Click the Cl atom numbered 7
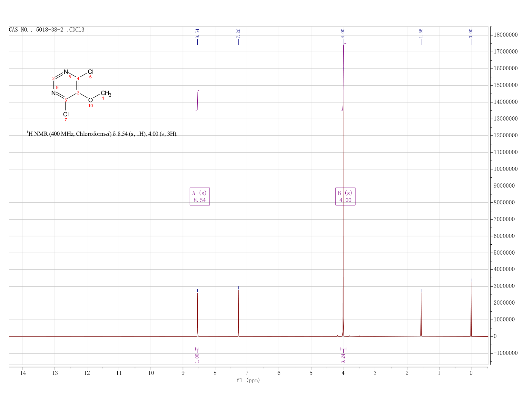532x411 pixels. click(x=66, y=114)
